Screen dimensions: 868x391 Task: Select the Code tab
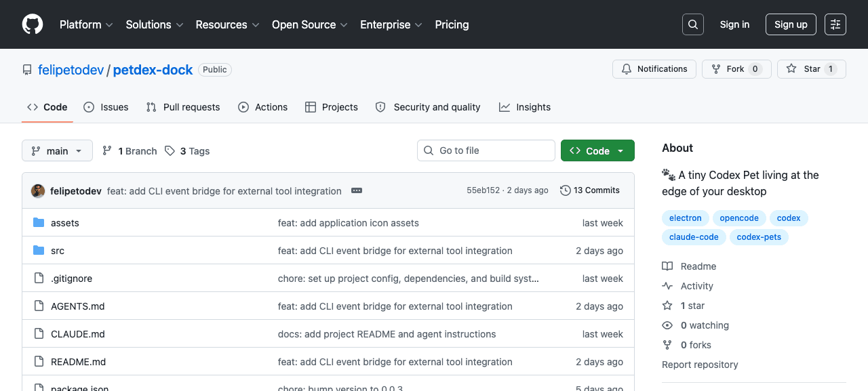[47, 107]
